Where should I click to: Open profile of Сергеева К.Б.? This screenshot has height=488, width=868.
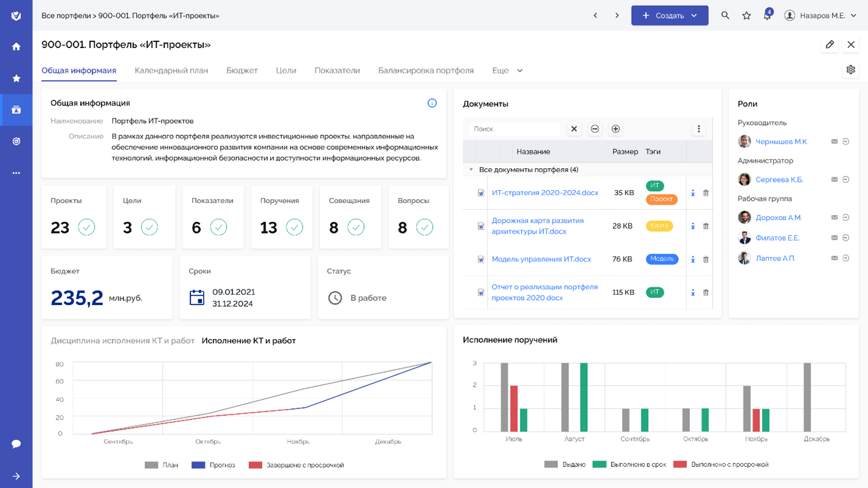click(x=779, y=179)
